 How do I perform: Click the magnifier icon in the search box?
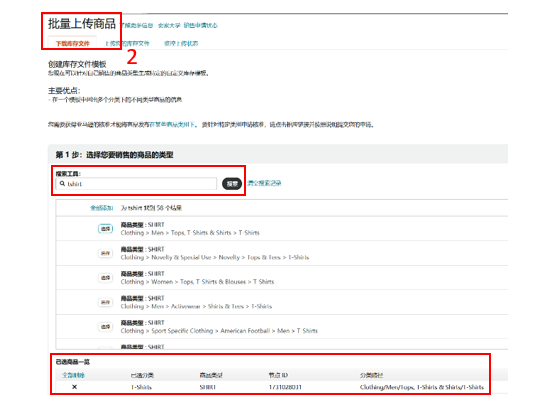(62, 183)
